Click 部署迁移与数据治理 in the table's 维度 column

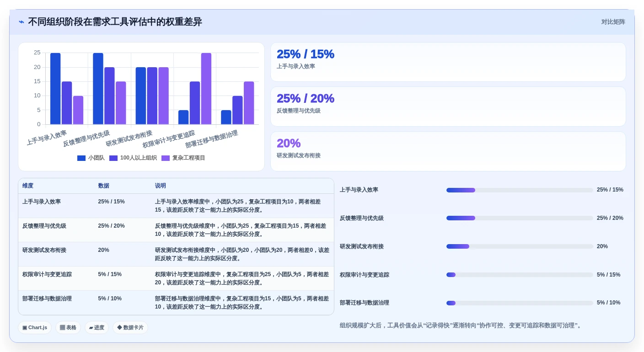[x=47, y=299]
